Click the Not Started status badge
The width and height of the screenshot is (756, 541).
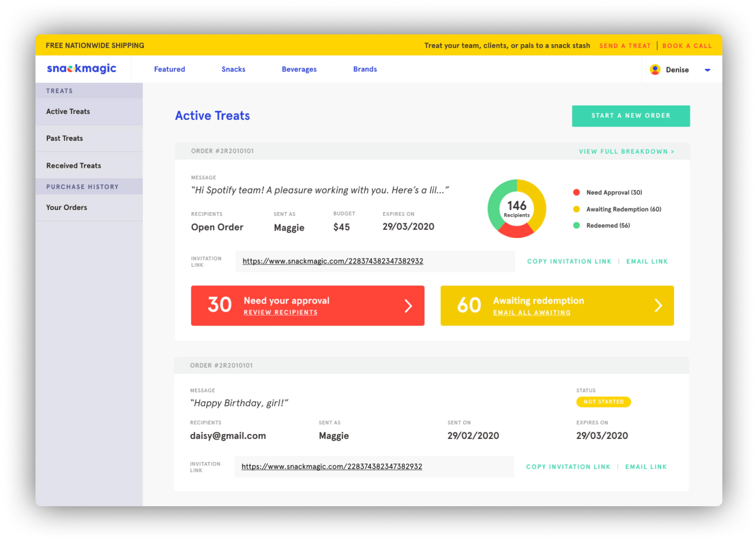603,402
